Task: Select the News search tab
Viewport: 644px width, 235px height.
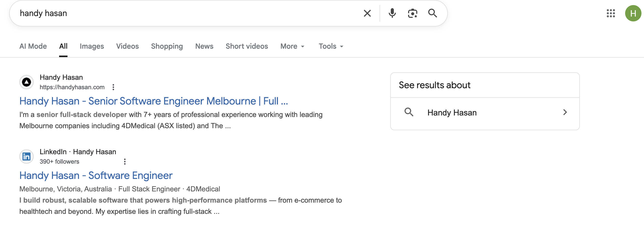Action: point(204,46)
